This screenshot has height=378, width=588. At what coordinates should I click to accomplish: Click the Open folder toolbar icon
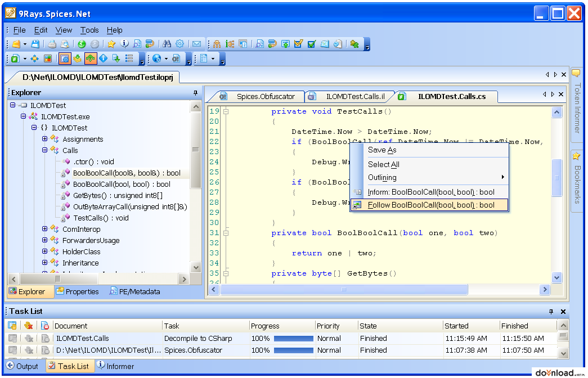pos(16,44)
